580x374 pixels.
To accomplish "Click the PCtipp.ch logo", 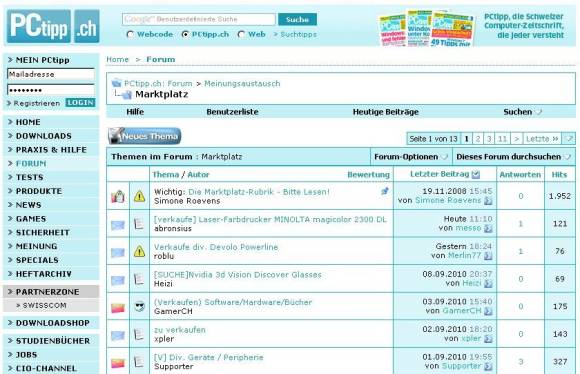I will pos(53,26).
